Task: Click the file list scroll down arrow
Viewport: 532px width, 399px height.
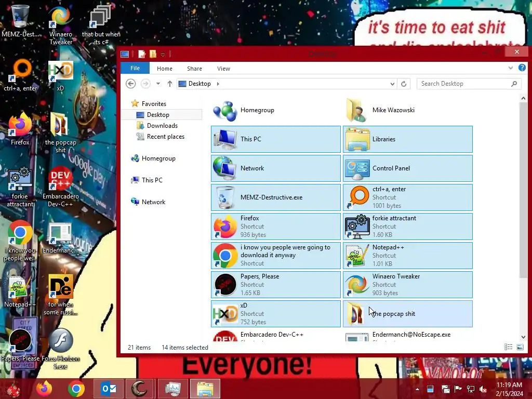Action: 523,337
